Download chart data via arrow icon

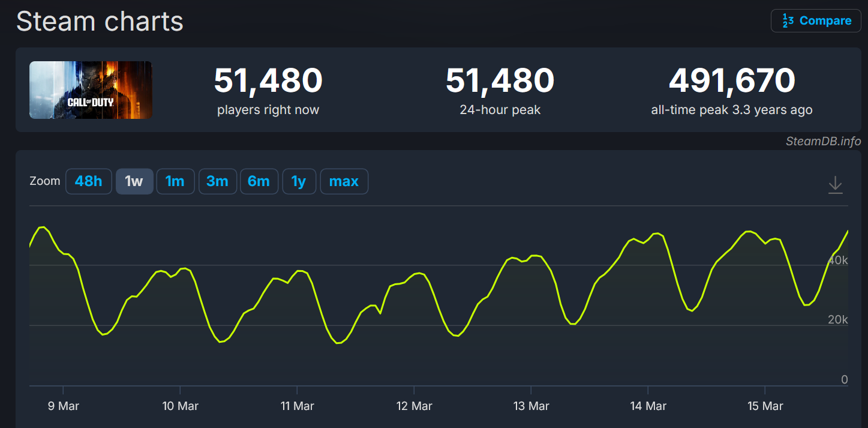[x=835, y=185]
